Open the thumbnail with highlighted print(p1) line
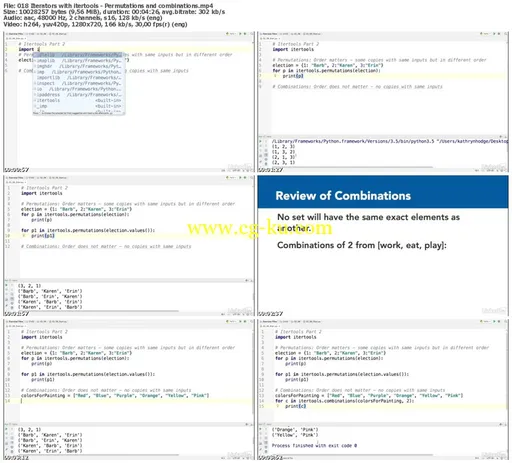This screenshot has height=463, width=512. pyautogui.click(x=129, y=246)
